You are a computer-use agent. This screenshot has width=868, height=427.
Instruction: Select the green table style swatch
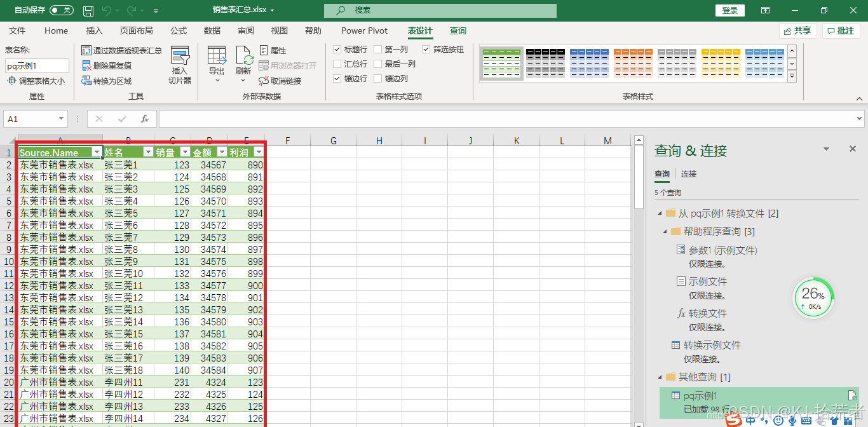click(x=501, y=64)
